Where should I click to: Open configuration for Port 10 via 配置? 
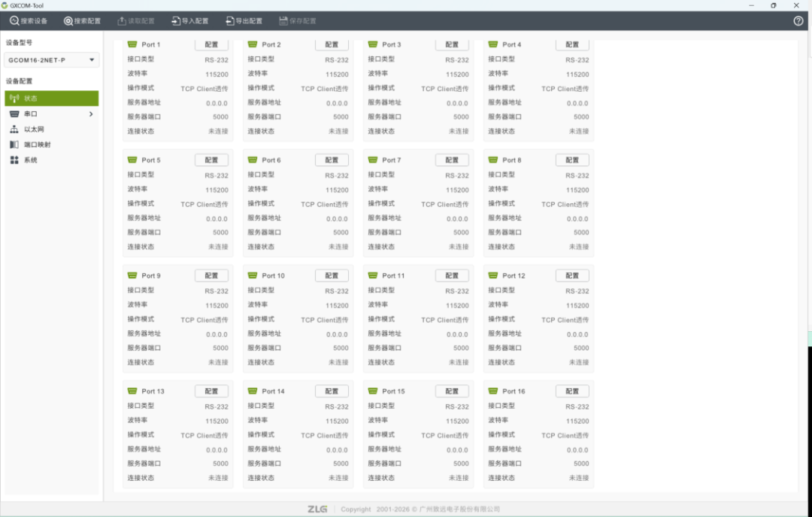pyautogui.click(x=332, y=275)
